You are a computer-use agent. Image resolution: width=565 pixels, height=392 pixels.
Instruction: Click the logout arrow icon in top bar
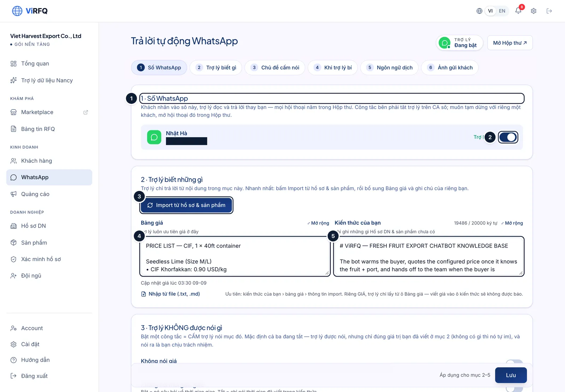pyautogui.click(x=549, y=11)
